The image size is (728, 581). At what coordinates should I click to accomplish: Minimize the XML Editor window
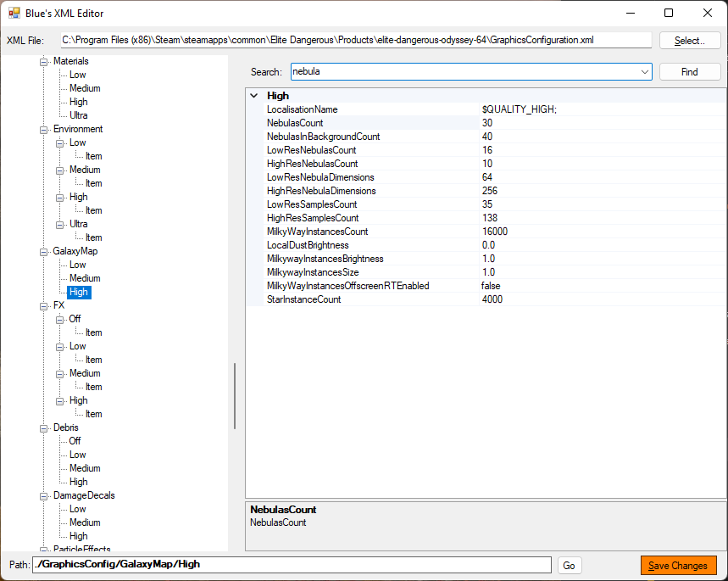[630, 13]
